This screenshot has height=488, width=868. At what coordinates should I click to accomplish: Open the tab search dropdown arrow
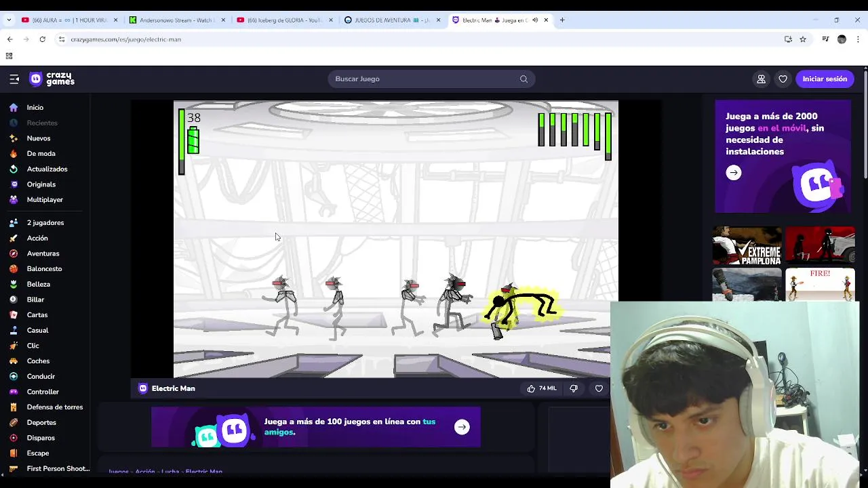tap(9, 20)
